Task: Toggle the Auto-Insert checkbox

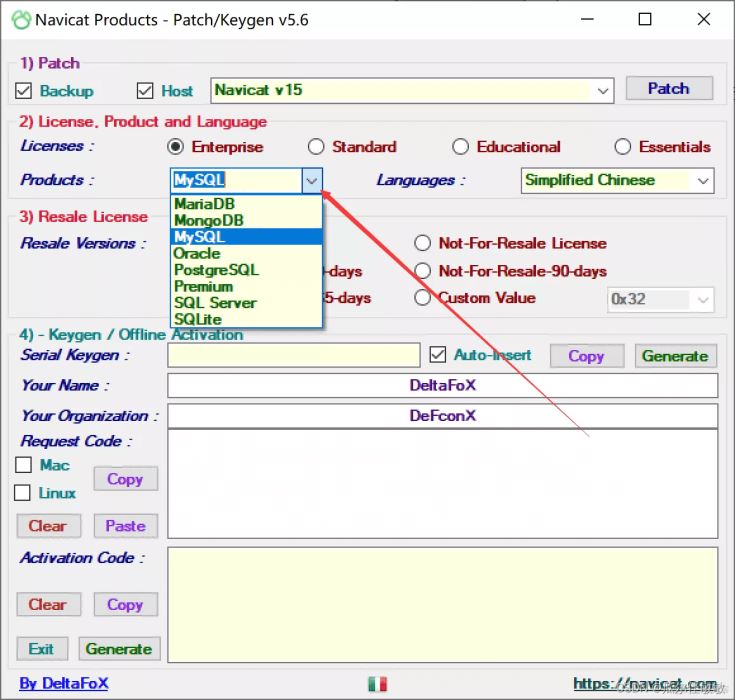Action: pos(437,355)
